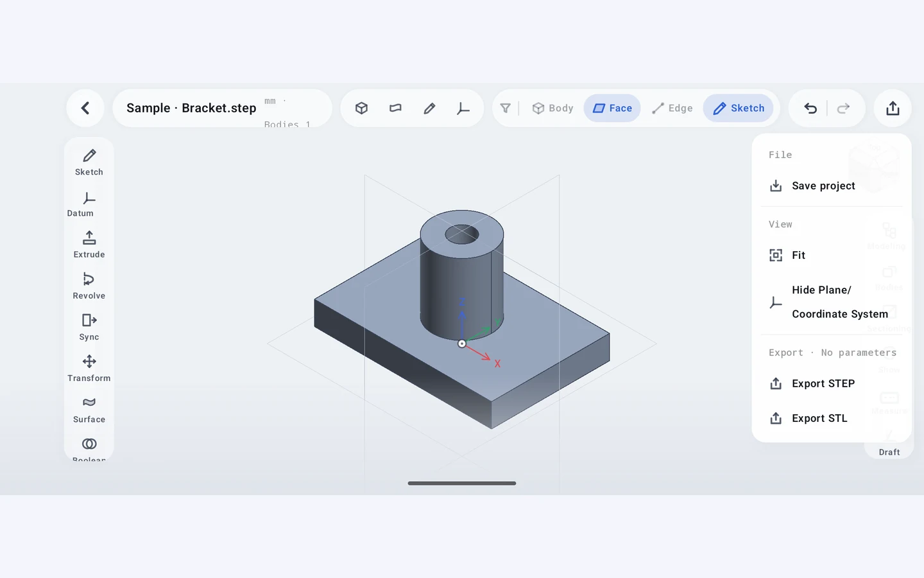The width and height of the screenshot is (924, 578).
Task: Click the red X axis arrow label
Action: point(497,363)
